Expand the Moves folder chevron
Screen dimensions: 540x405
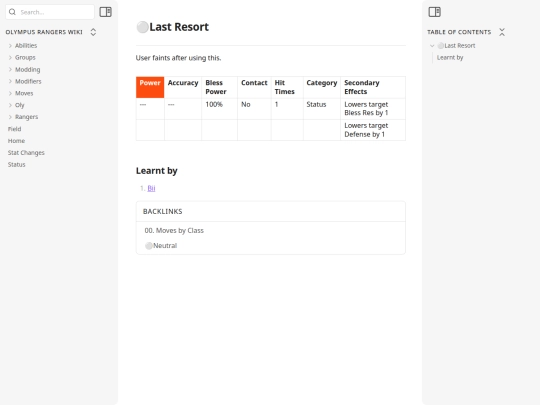(x=10, y=93)
